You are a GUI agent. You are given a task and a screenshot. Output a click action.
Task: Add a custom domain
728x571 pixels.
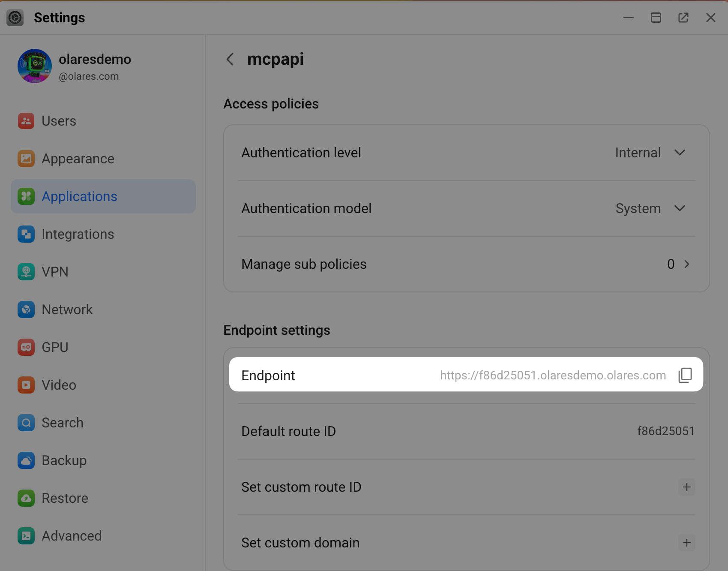pyautogui.click(x=686, y=543)
